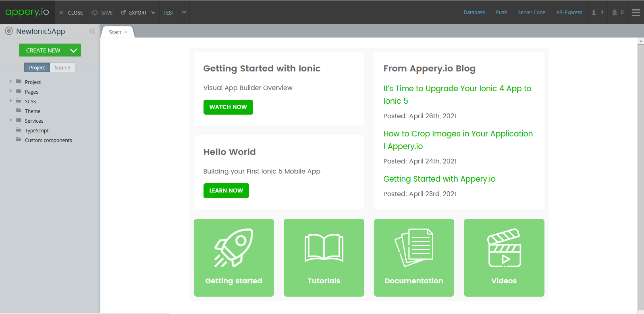Screen dimensions: 644x314
Task: Open the Getting started rocket tile
Action: [234, 257]
